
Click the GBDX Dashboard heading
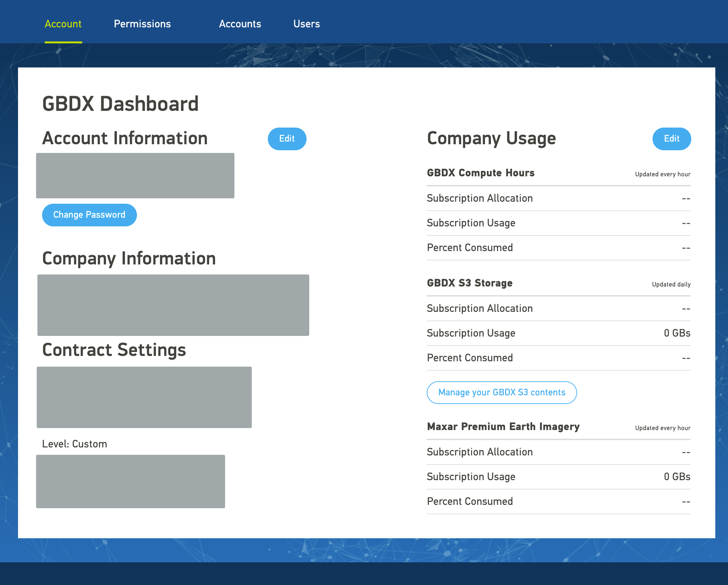coord(121,104)
